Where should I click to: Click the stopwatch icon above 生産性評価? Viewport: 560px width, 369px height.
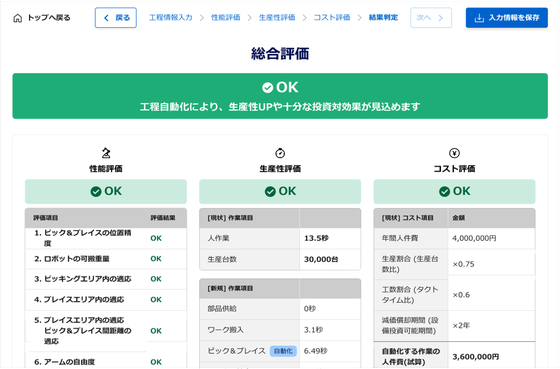280,153
